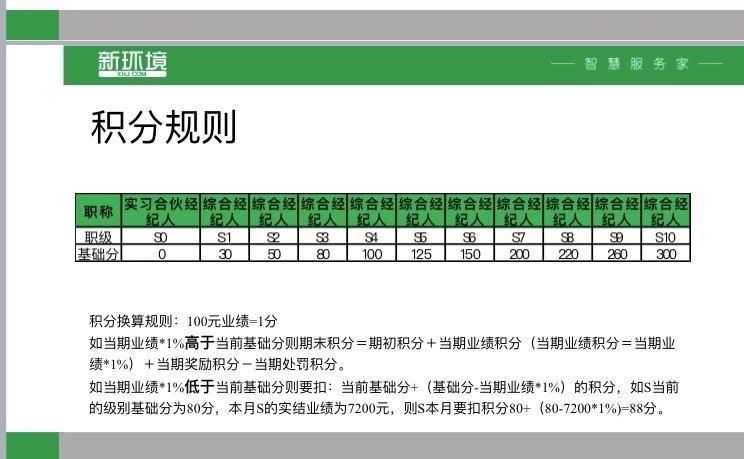Select the 实习合伙经纪人 header cell
744x459 pixels.
point(160,211)
